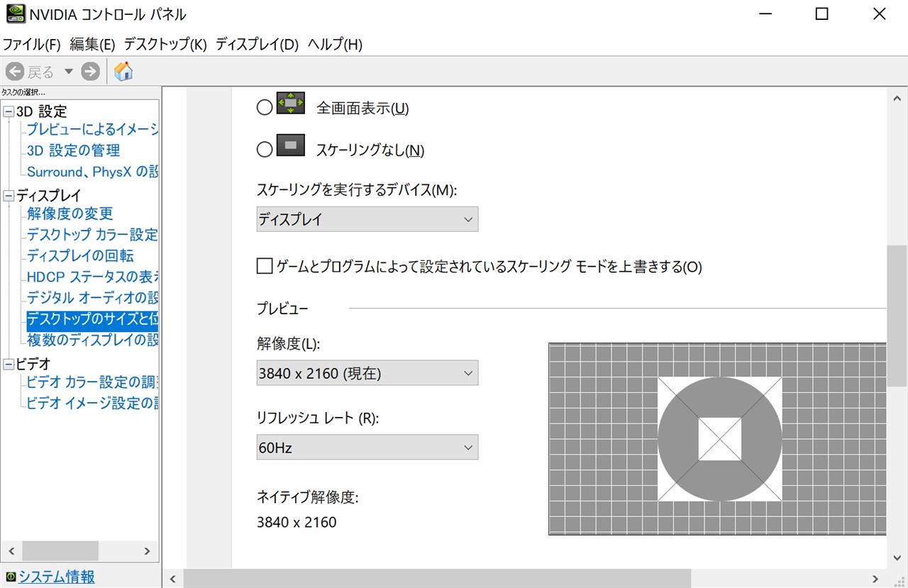The image size is (908, 588).
Task: Open the home page icon
Action: (x=123, y=71)
